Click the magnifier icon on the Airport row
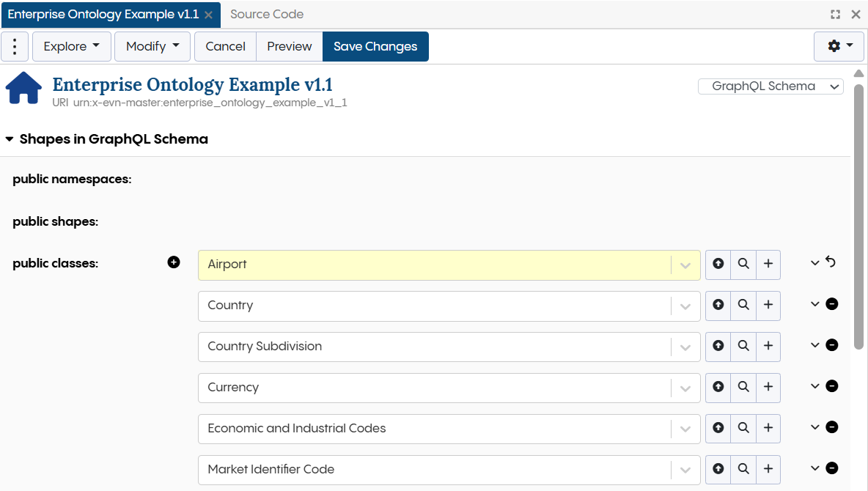Image resolution: width=868 pixels, height=491 pixels. click(743, 264)
